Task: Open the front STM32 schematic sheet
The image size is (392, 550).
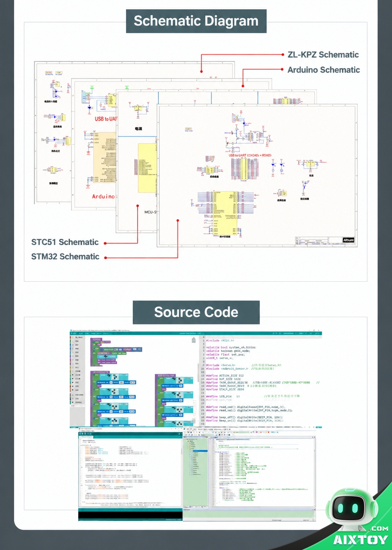Action: click(257, 175)
